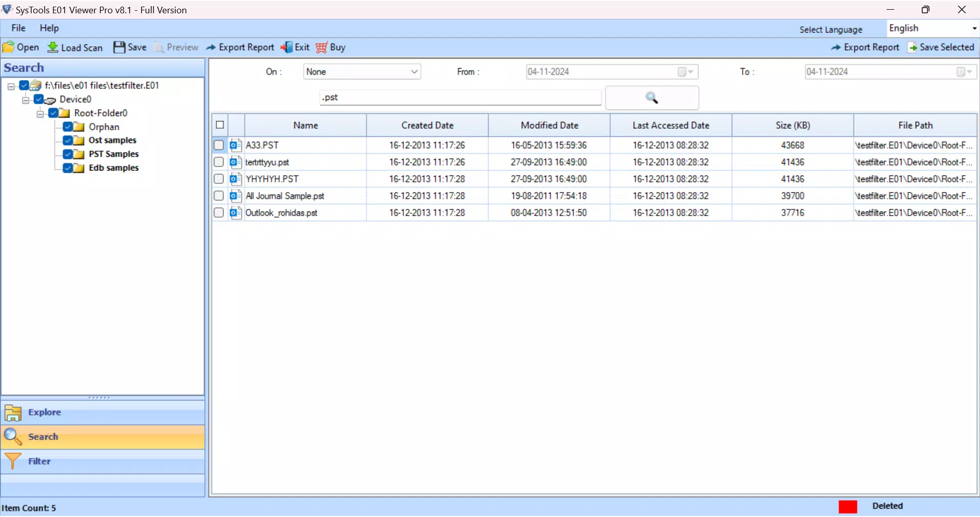Open the To date picker dropdown
The width and height of the screenshot is (980, 517).
coord(965,72)
